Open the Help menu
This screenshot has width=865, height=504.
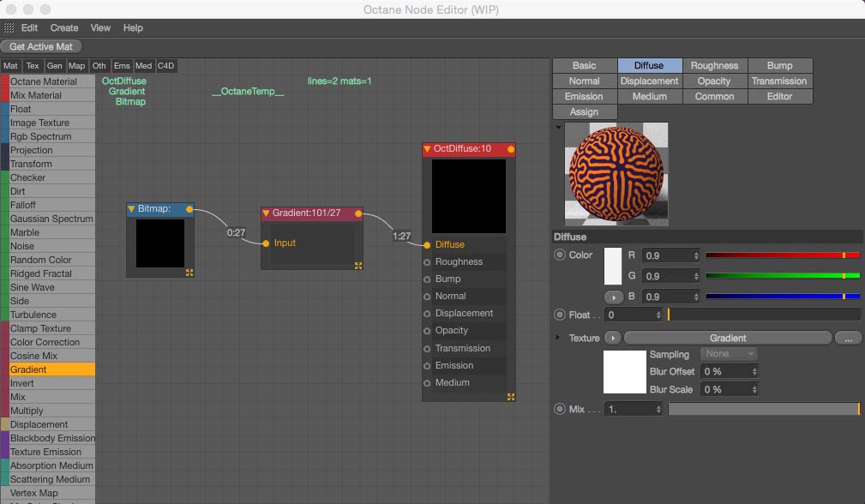[x=133, y=27]
